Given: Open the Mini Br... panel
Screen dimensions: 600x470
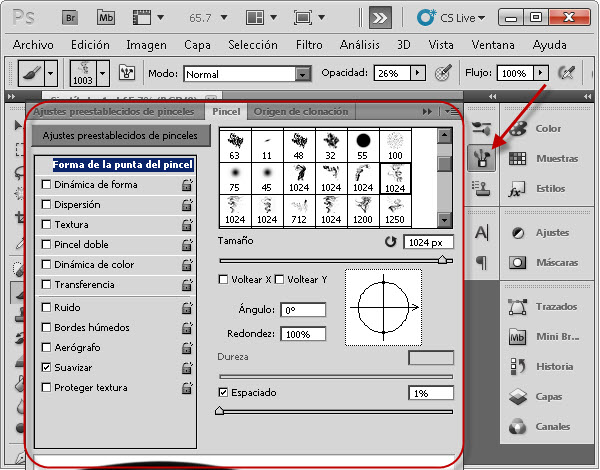Looking at the screenshot, I should pos(544,336).
